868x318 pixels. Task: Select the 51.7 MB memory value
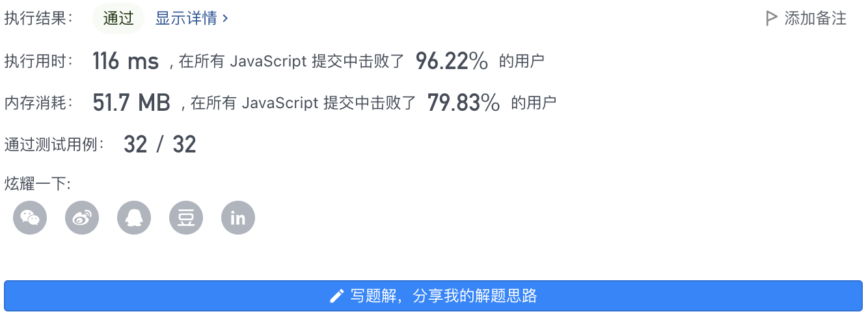(131, 102)
